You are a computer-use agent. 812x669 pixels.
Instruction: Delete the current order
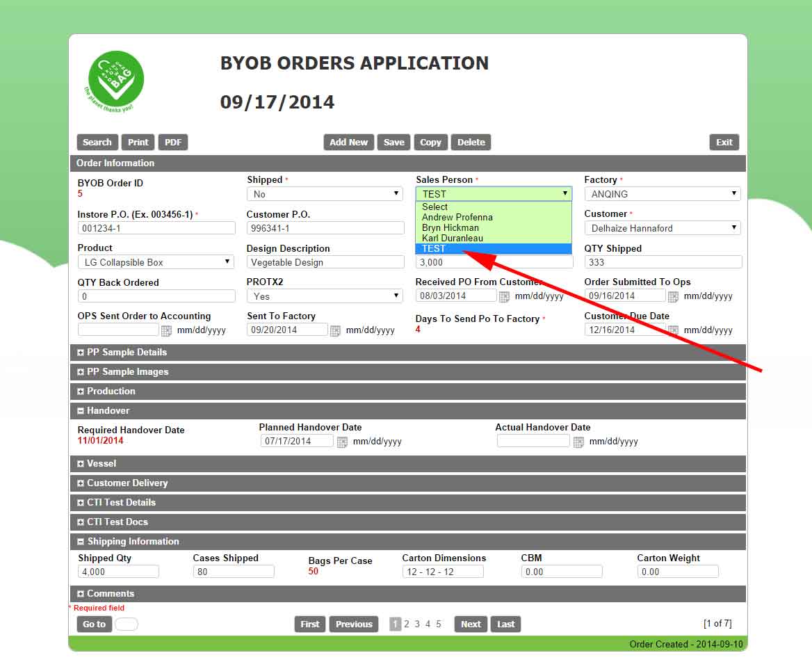pyautogui.click(x=471, y=143)
